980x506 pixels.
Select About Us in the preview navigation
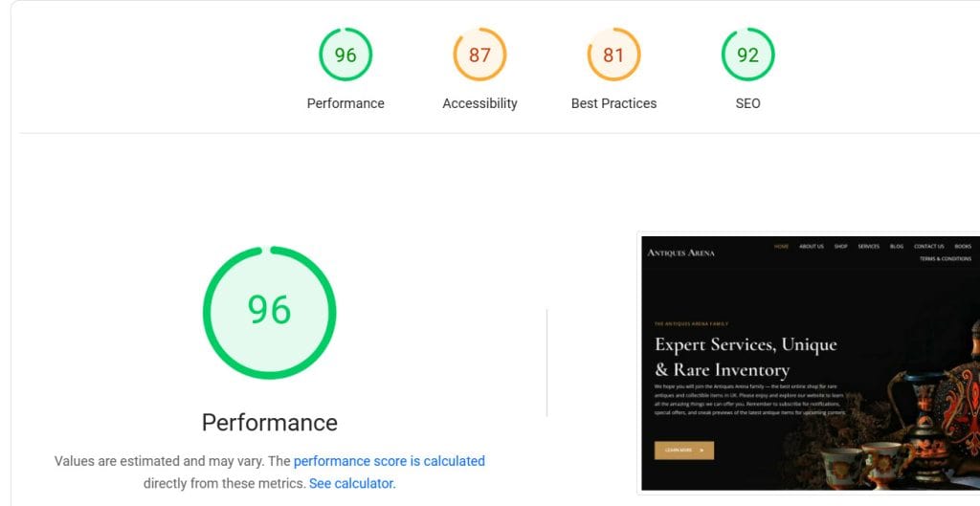pyautogui.click(x=812, y=247)
